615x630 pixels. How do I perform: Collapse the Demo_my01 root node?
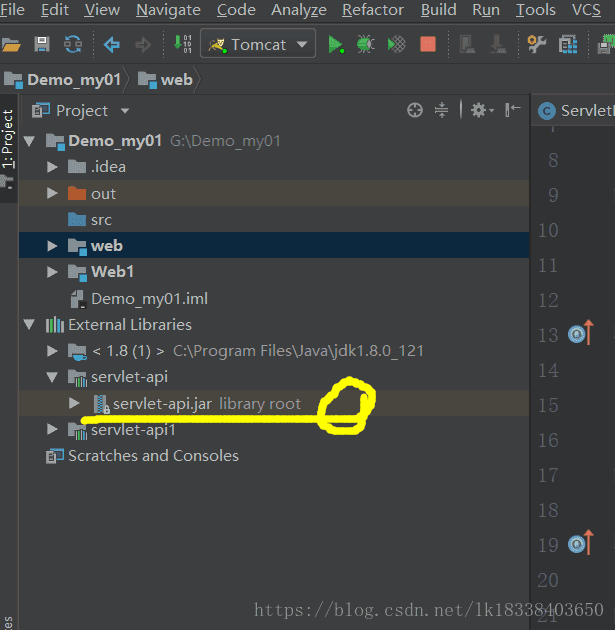[29, 141]
